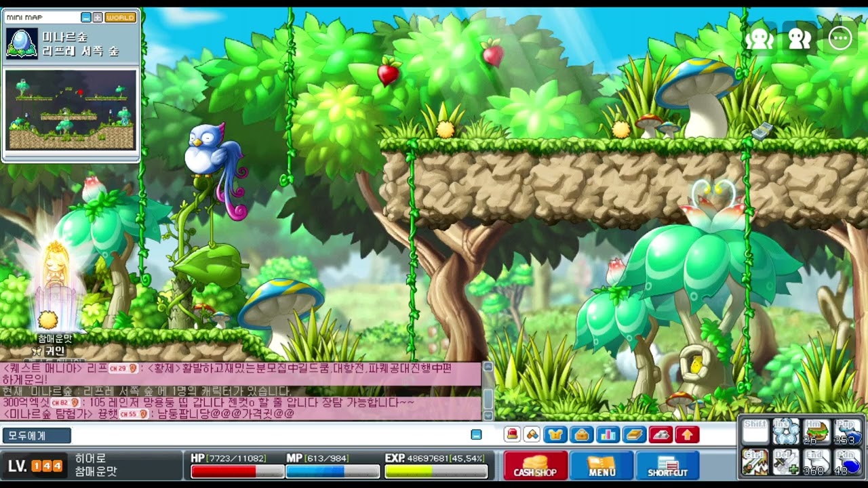Screen dimensions: 868x488
Task: Click the HP value 7723/11082 text
Action: point(236,459)
